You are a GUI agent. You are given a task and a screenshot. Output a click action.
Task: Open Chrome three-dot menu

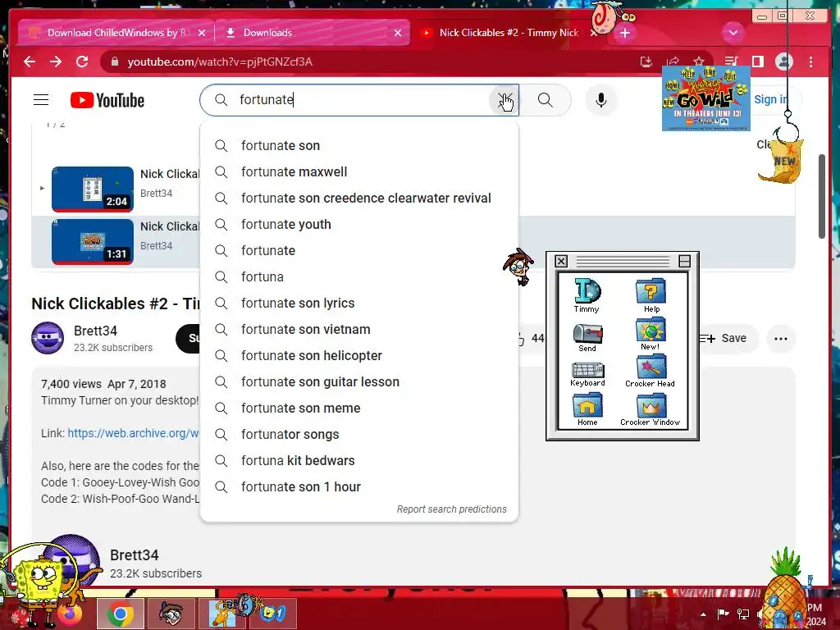[810, 62]
